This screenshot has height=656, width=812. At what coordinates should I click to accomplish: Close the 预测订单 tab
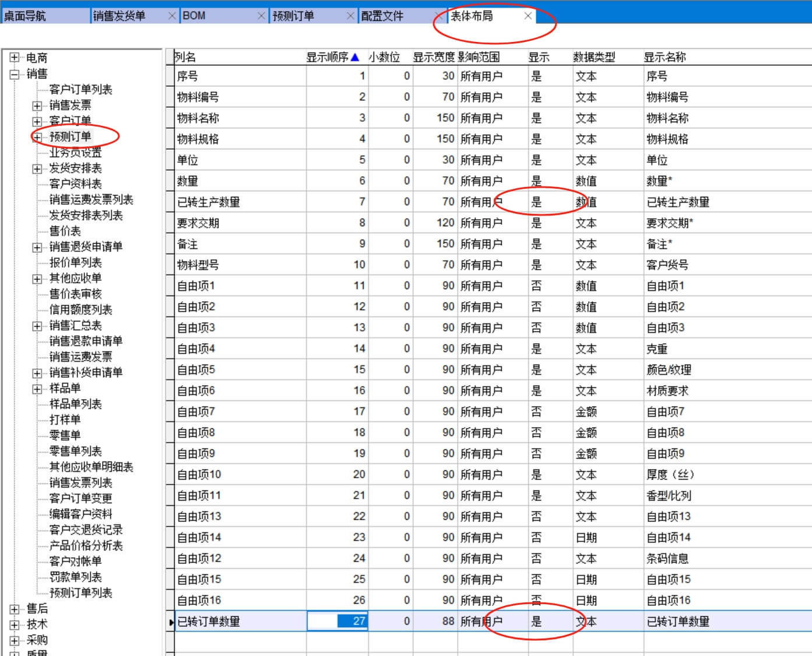pos(350,16)
